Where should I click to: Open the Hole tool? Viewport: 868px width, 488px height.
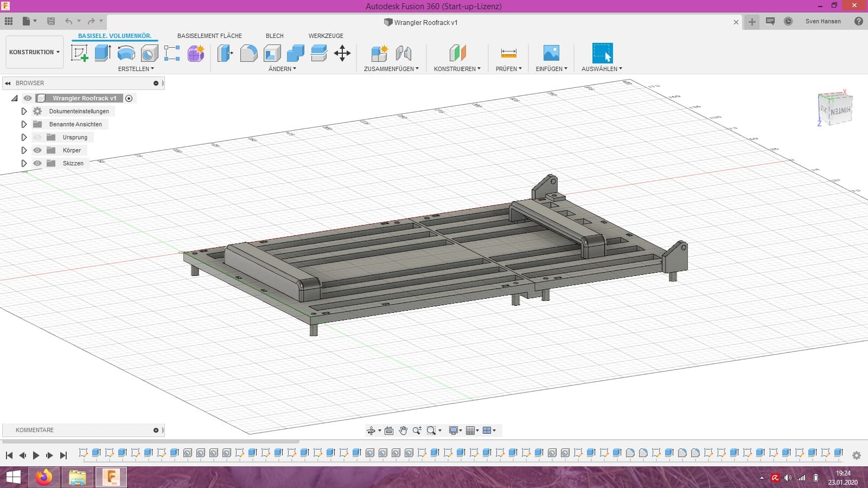click(x=149, y=53)
